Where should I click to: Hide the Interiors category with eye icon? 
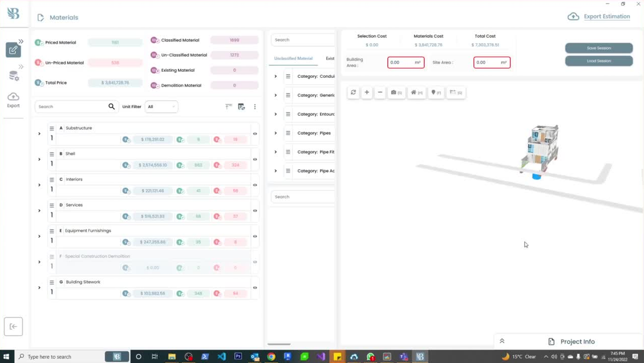pos(255,185)
